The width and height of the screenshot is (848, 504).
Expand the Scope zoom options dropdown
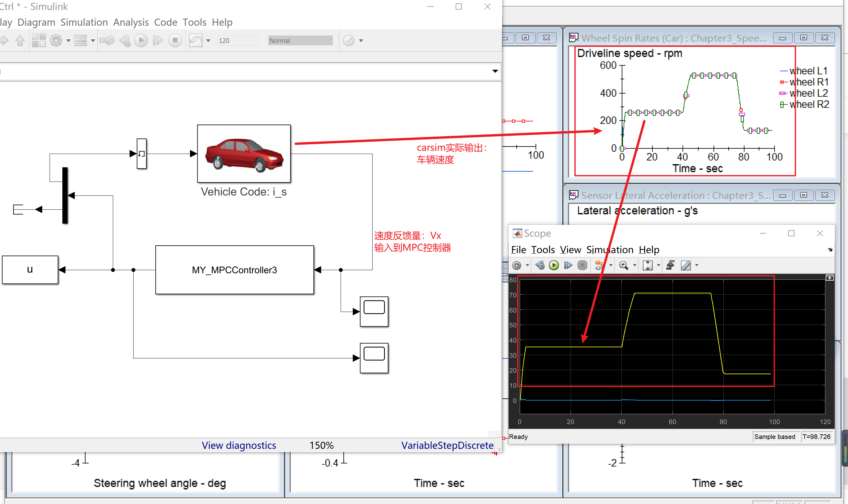[634, 265]
